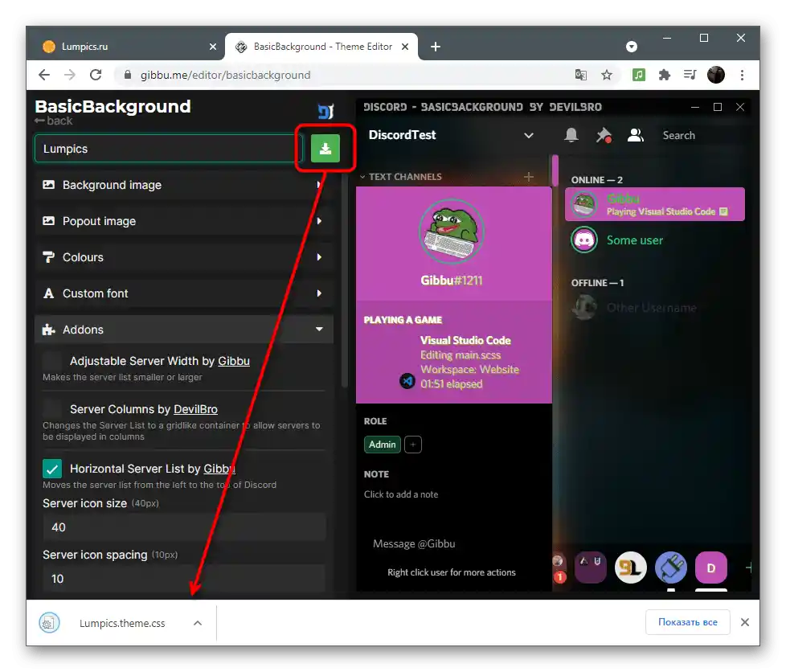Open the Chrome three-dot menu
This screenshot has height=672, width=786.
[x=742, y=75]
